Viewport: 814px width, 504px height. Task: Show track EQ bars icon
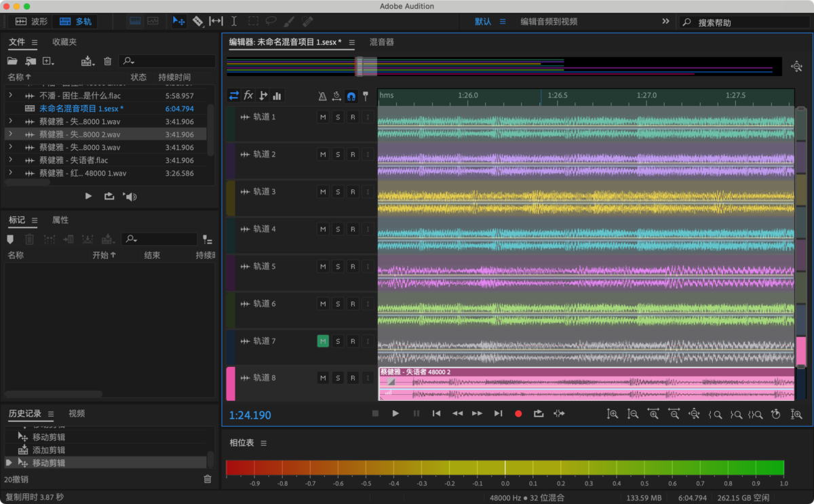[x=277, y=96]
